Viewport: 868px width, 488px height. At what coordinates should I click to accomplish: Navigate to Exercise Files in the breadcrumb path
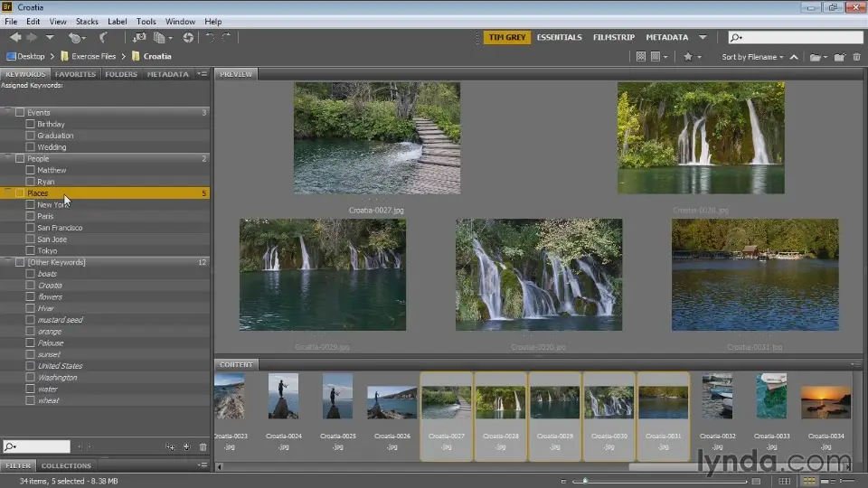pyautogui.click(x=93, y=56)
